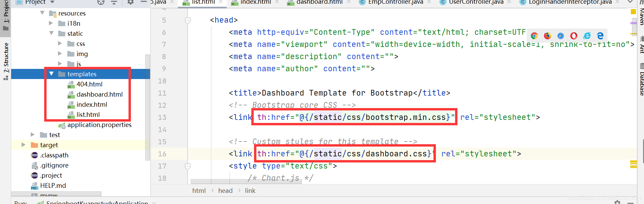Open the Database tool window
Screen dimensions: 644x204
click(x=641, y=80)
